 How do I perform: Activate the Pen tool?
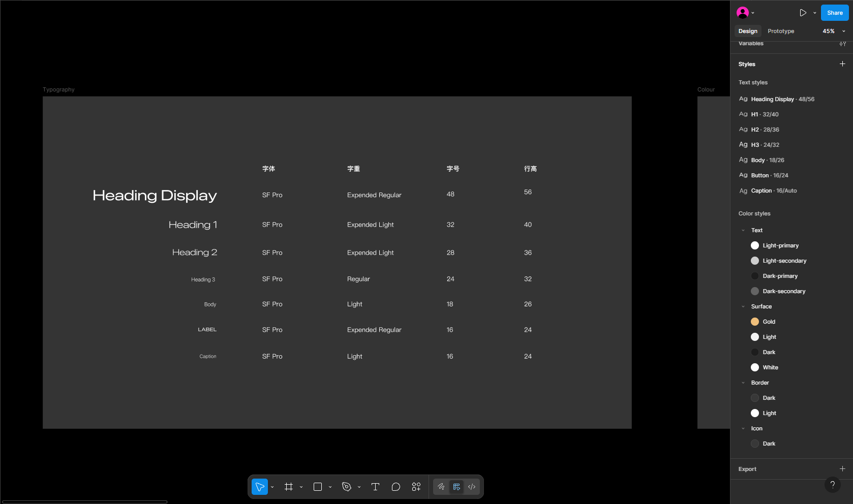[x=347, y=487]
